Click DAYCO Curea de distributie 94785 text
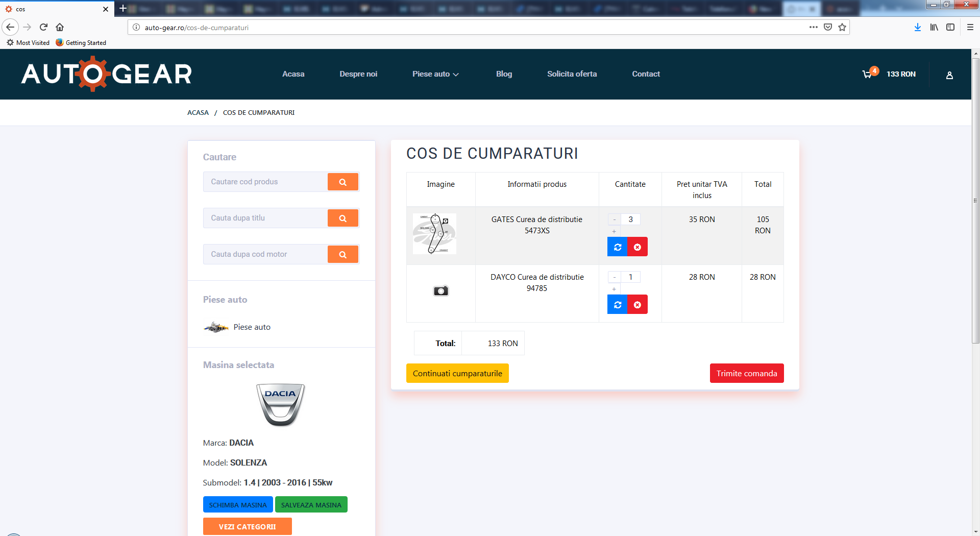 pyautogui.click(x=537, y=283)
